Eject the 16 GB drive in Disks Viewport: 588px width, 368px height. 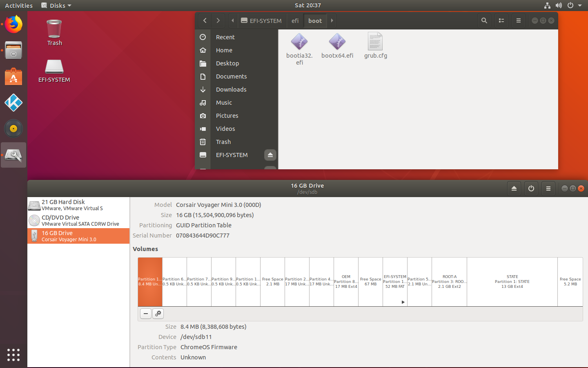click(514, 188)
